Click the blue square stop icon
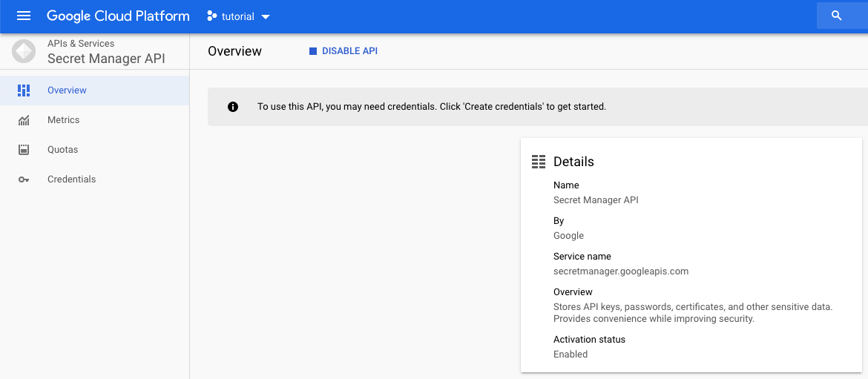This screenshot has width=868, height=379. tap(313, 51)
